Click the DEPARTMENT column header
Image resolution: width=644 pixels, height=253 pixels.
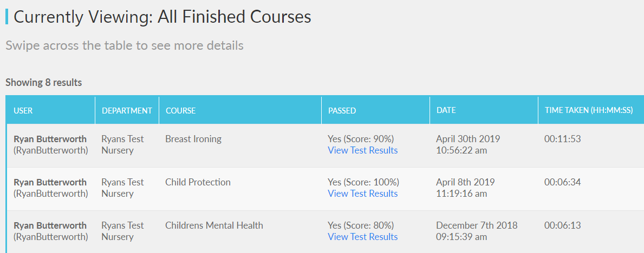(127, 110)
